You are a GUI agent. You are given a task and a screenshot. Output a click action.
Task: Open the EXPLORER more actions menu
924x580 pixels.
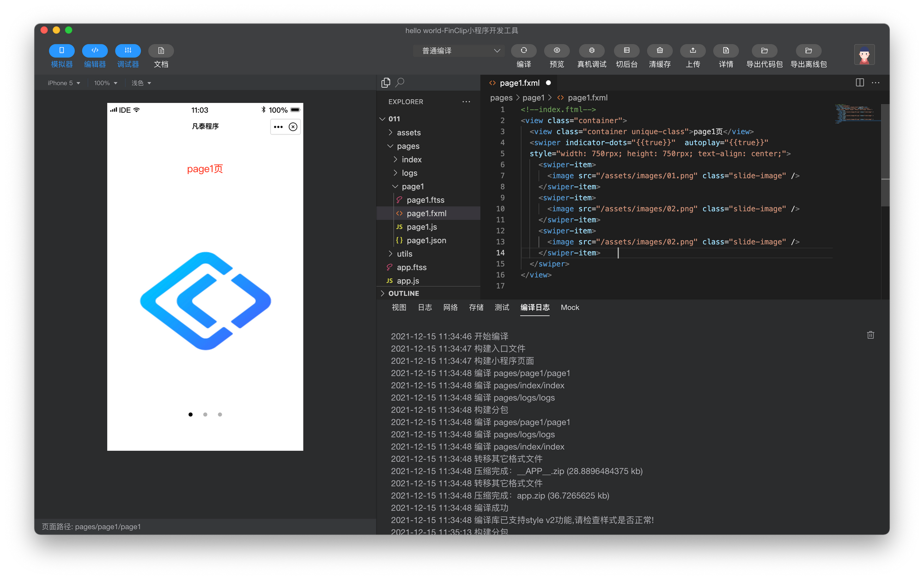pos(466,102)
